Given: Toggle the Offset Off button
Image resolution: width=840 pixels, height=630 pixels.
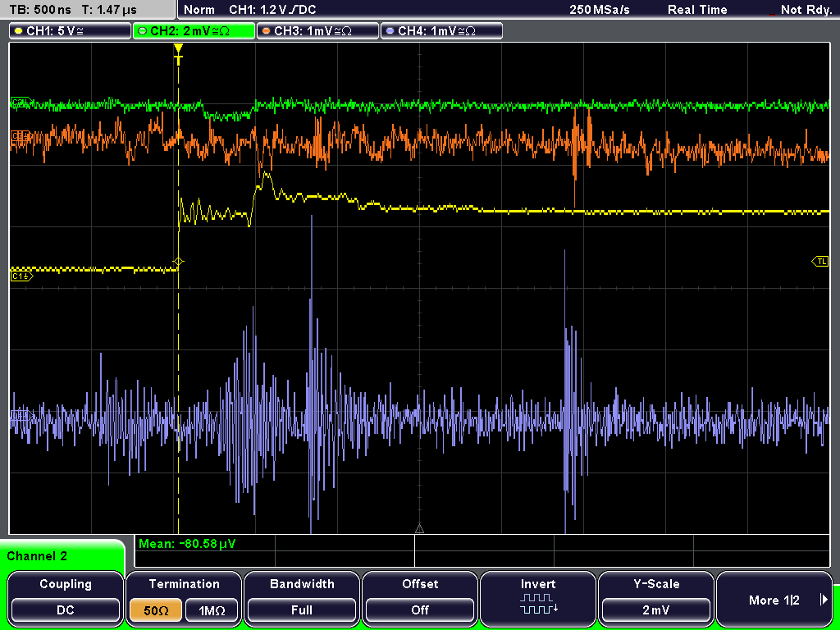Looking at the screenshot, I should tap(420, 599).
